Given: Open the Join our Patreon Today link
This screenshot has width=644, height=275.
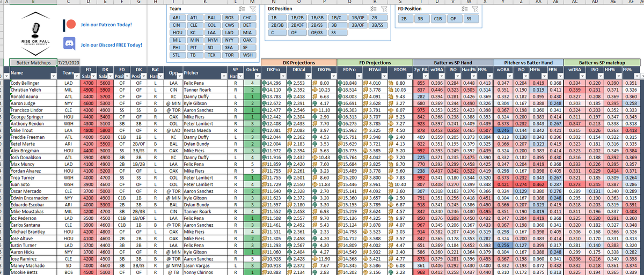Looking at the screenshot, I should point(106,25).
